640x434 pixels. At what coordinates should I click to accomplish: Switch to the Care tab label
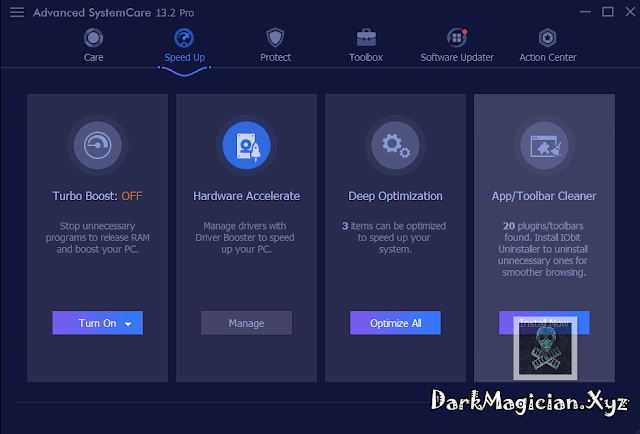93,58
